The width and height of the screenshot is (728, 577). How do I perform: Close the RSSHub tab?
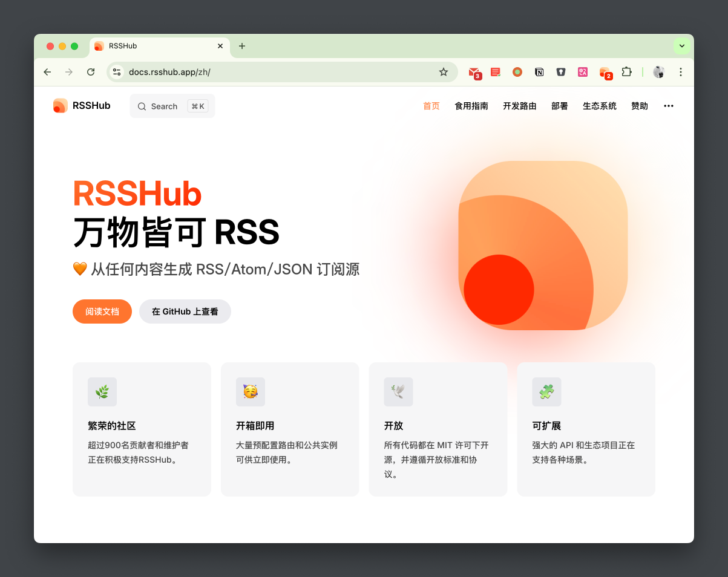point(220,46)
